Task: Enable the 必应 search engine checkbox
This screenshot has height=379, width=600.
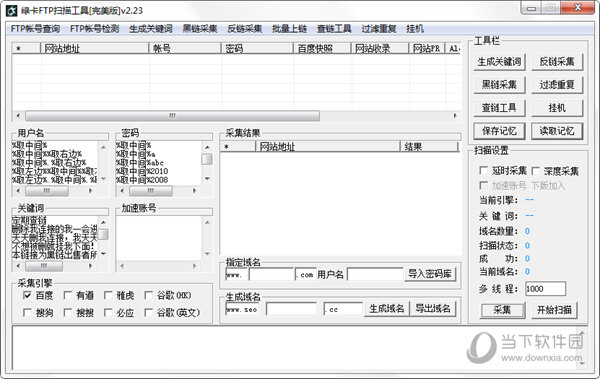Action: tap(108, 312)
